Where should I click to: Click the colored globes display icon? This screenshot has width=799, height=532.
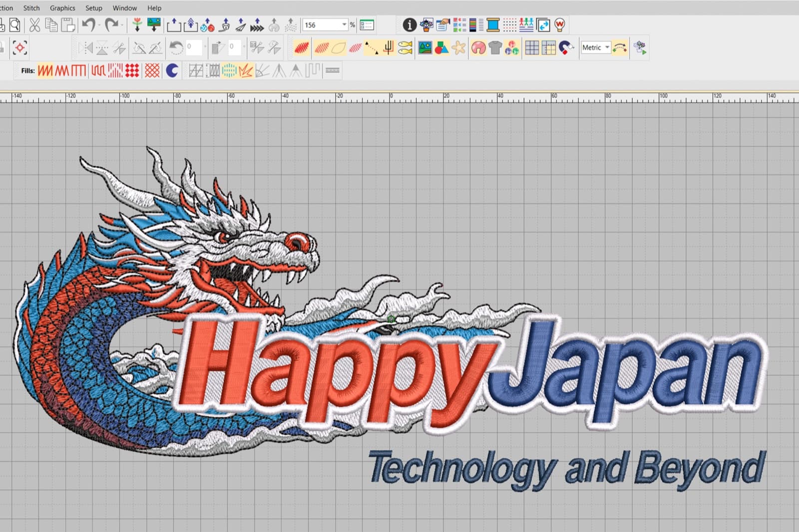click(x=511, y=48)
